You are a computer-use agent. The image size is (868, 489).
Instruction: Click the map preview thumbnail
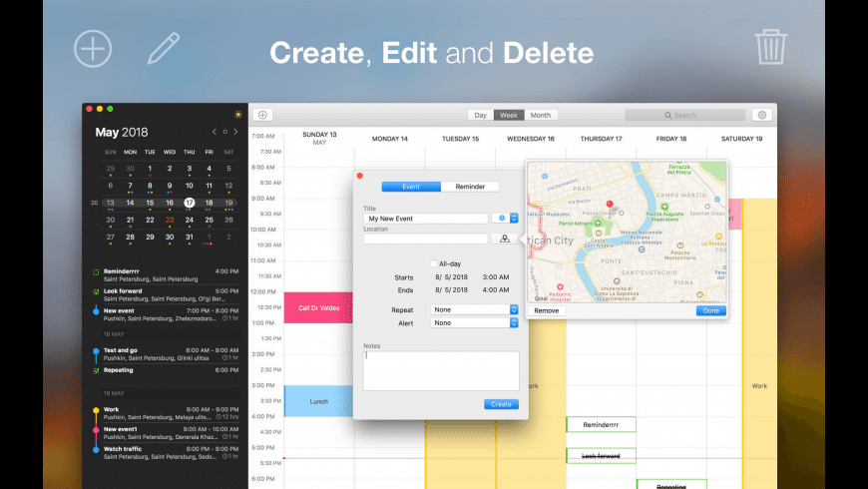(627, 233)
